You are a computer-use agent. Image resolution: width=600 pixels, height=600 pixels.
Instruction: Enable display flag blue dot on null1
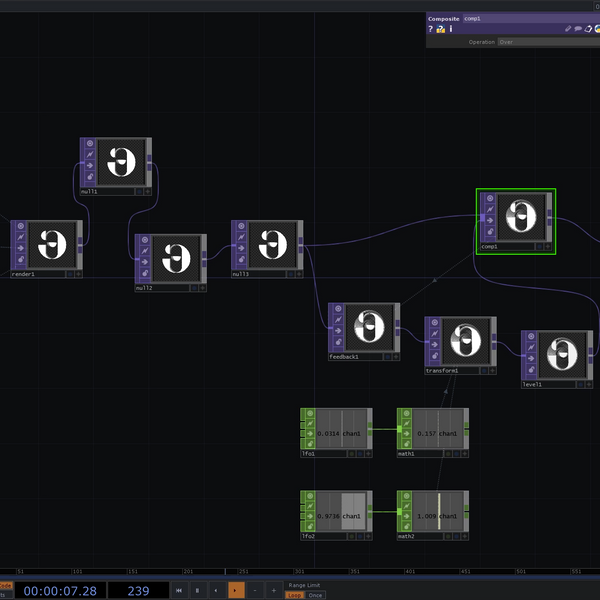[139, 191]
